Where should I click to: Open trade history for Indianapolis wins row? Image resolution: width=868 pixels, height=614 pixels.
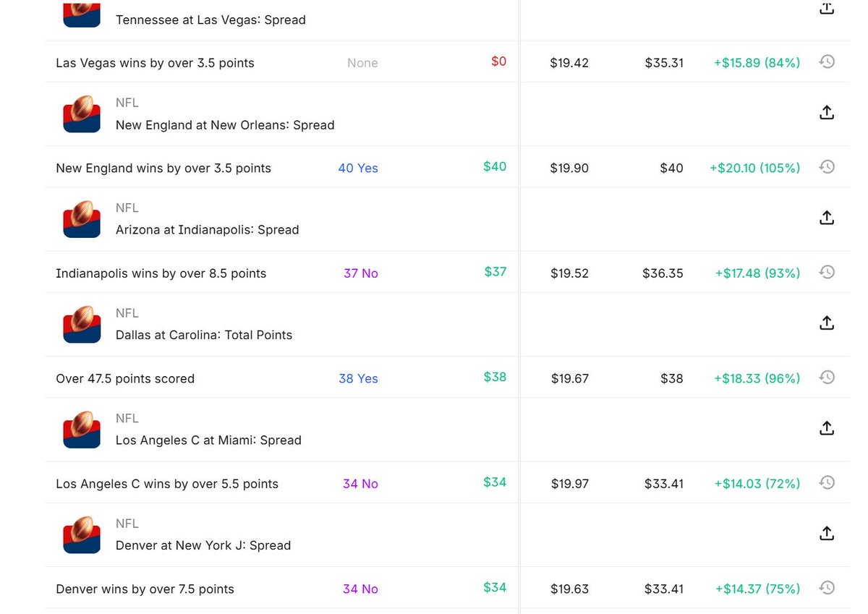[x=826, y=272]
